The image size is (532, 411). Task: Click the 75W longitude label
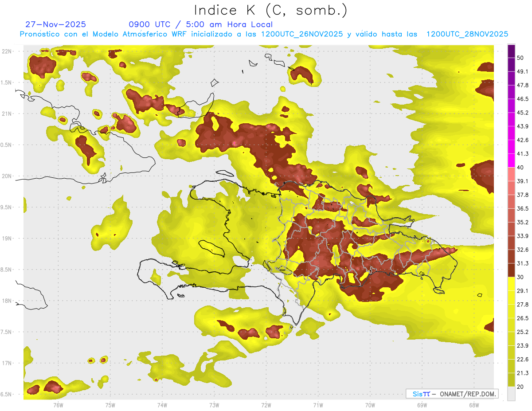(x=110, y=405)
